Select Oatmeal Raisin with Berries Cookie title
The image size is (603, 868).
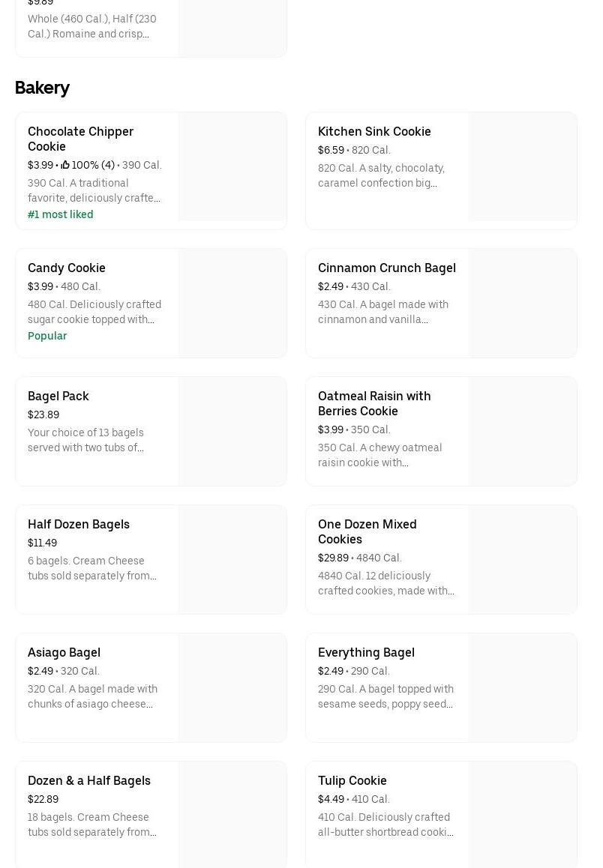pyautogui.click(x=374, y=403)
